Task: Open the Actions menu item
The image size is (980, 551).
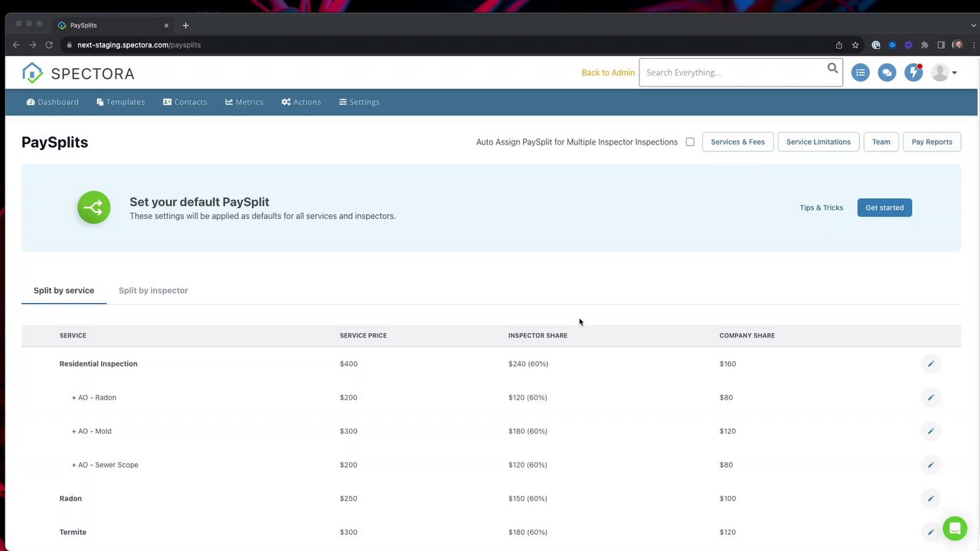Action: 301,102
